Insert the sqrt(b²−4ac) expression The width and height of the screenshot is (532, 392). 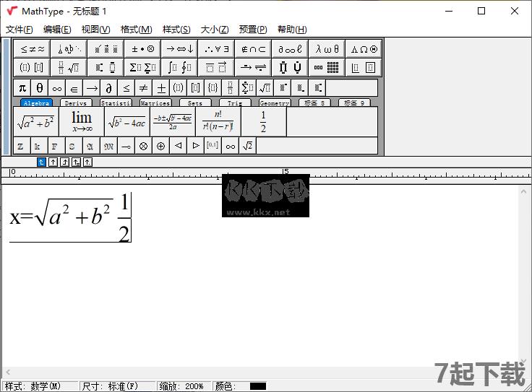[127, 122]
